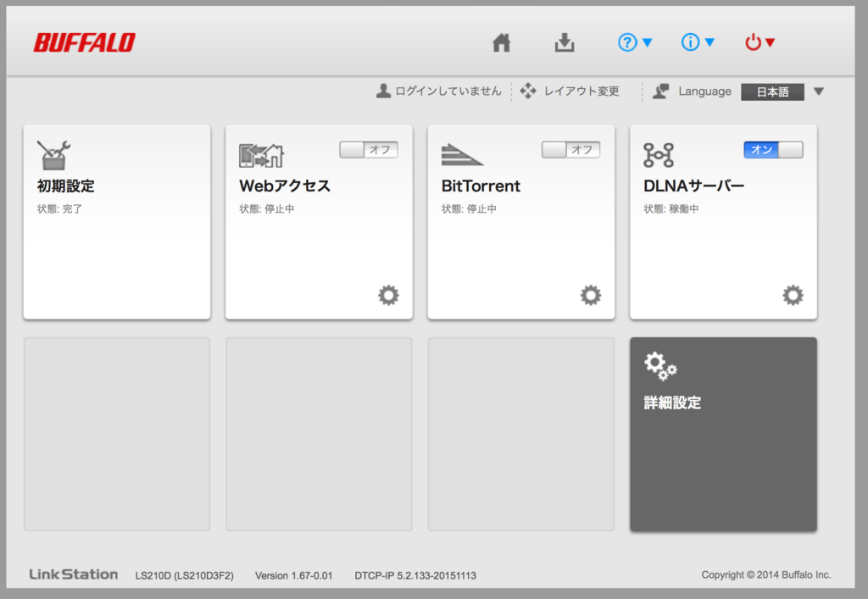
Task: Open the red power icon menu
Action: pos(760,42)
